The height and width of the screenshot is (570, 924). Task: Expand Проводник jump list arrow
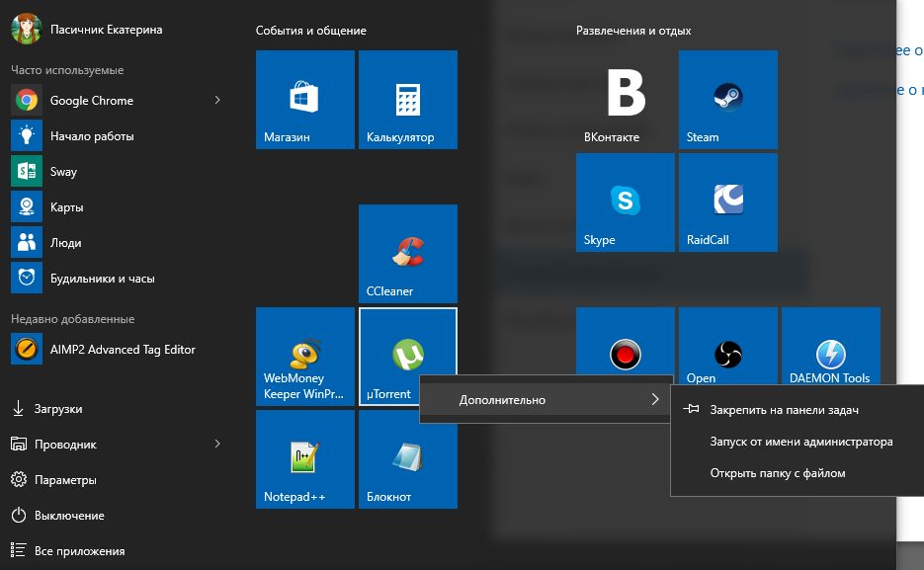(217, 444)
